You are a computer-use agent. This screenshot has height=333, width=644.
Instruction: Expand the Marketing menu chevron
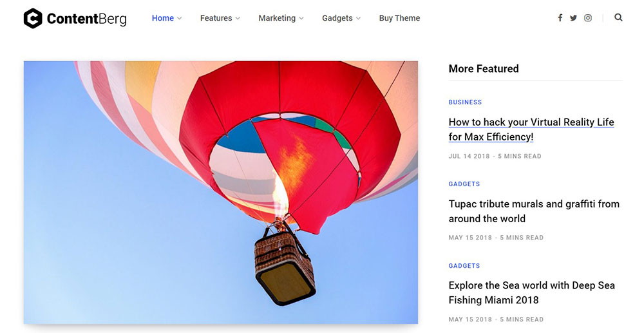301,19
